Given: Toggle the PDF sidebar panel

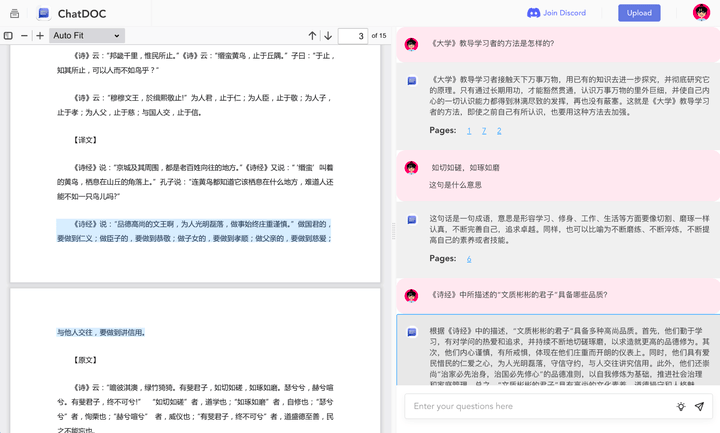Looking at the screenshot, I should coord(9,35).
